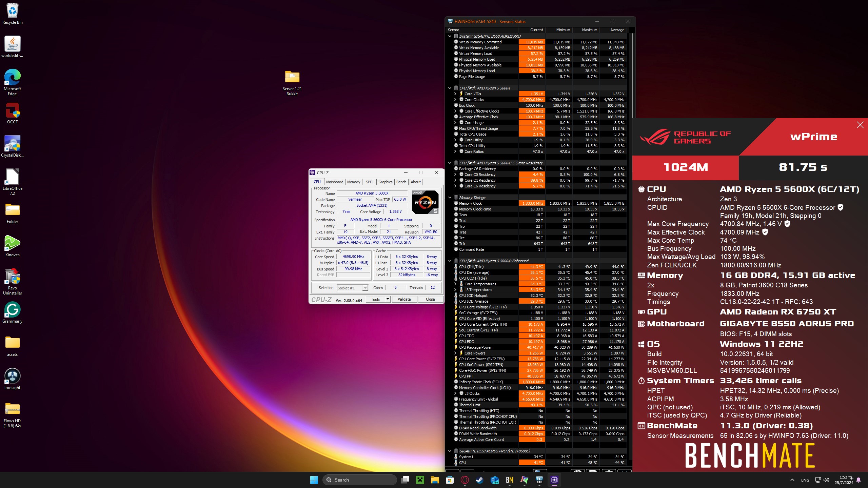Screen dimensions: 868x488
Task: Open the SPD tab in CPU-Z
Action: 369,182
